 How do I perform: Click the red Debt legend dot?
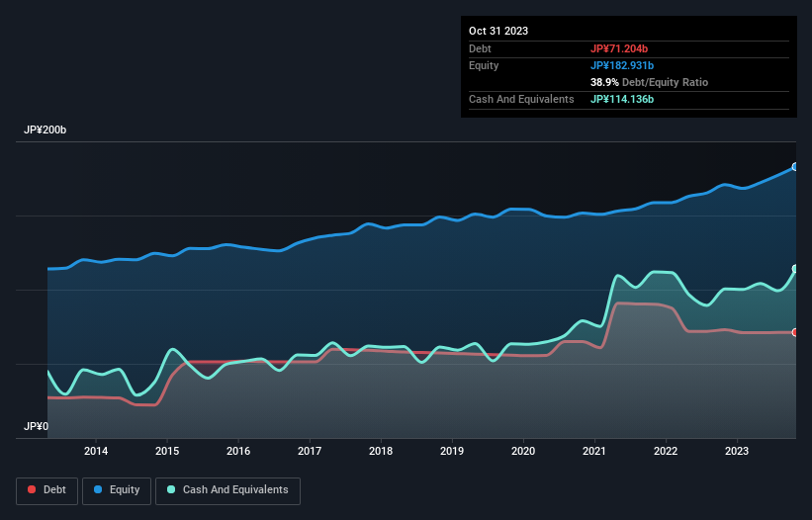click(x=32, y=489)
